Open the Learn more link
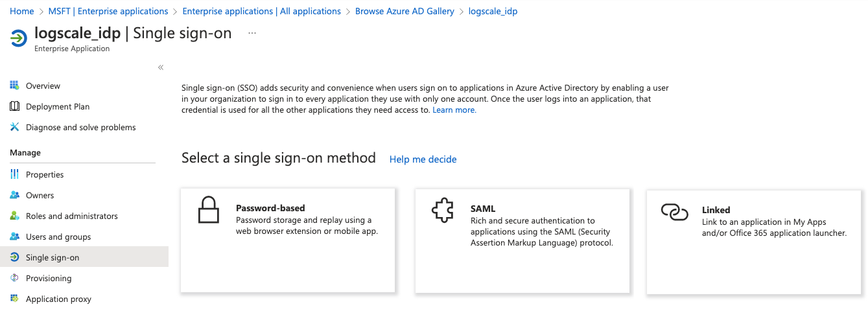This screenshot has width=868, height=311. pos(454,110)
